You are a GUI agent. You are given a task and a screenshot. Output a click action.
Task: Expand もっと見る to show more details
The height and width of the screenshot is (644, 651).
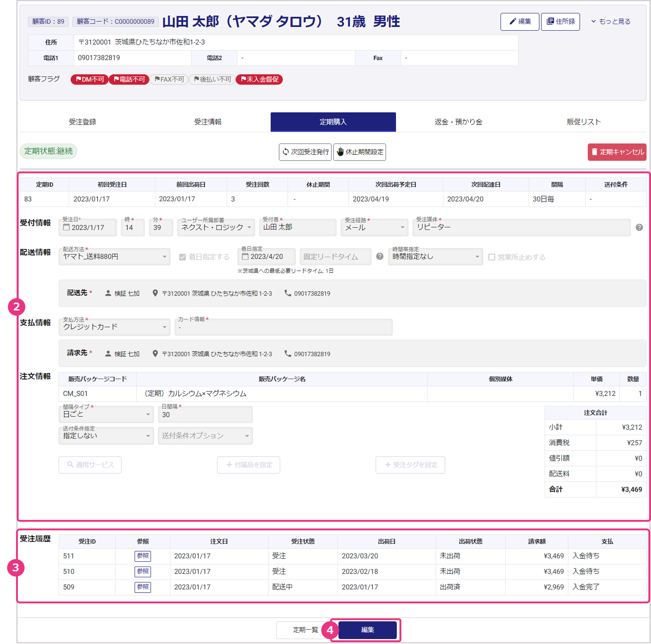click(x=611, y=22)
